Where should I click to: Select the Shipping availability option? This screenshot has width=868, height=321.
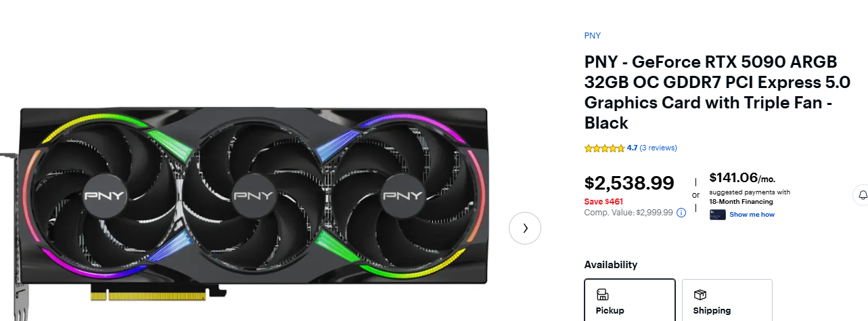[727, 300]
